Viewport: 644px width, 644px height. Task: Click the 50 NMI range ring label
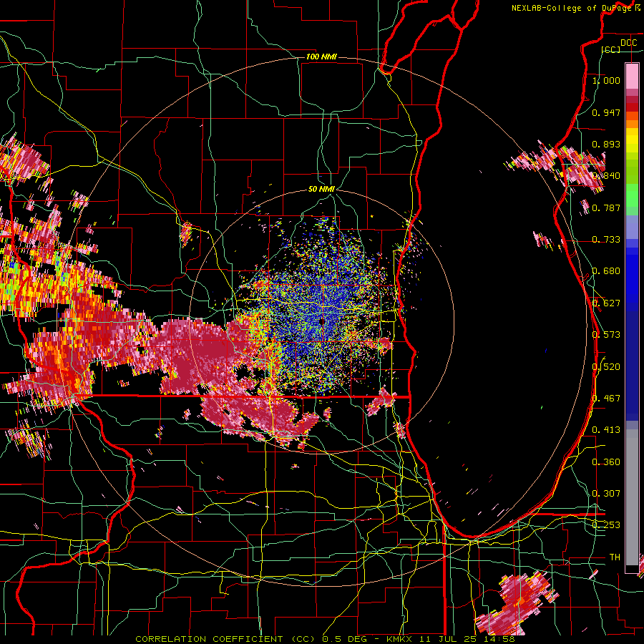coord(321,190)
